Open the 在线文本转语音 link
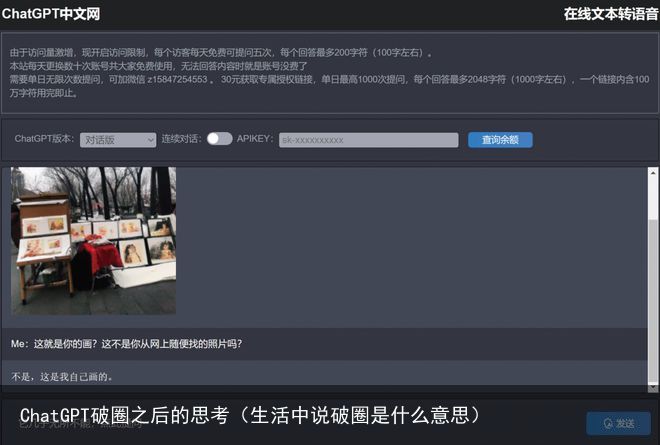The image size is (660, 445). pyautogui.click(x=611, y=14)
